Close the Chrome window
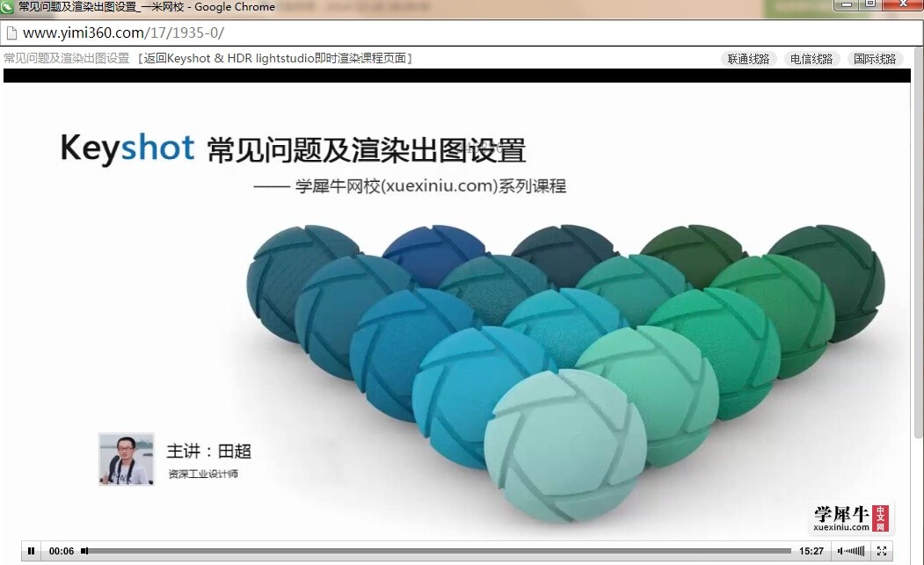Image resolution: width=924 pixels, height=565 pixels. point(902,4)
